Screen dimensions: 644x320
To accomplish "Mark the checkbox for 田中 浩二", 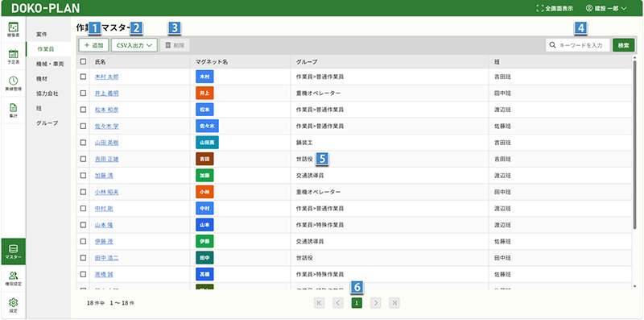I will pos(84,258).
